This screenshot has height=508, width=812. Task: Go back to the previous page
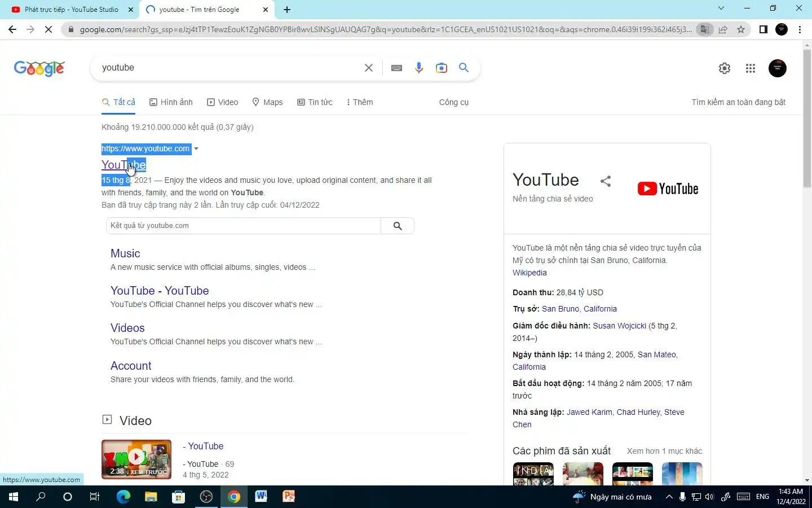coord(12,29)
